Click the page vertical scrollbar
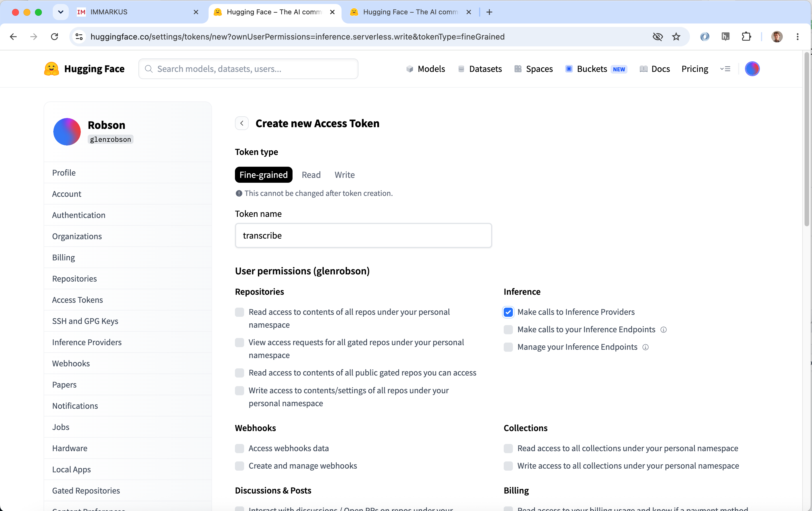Viewport: 812px width, 511px height. 807,140
